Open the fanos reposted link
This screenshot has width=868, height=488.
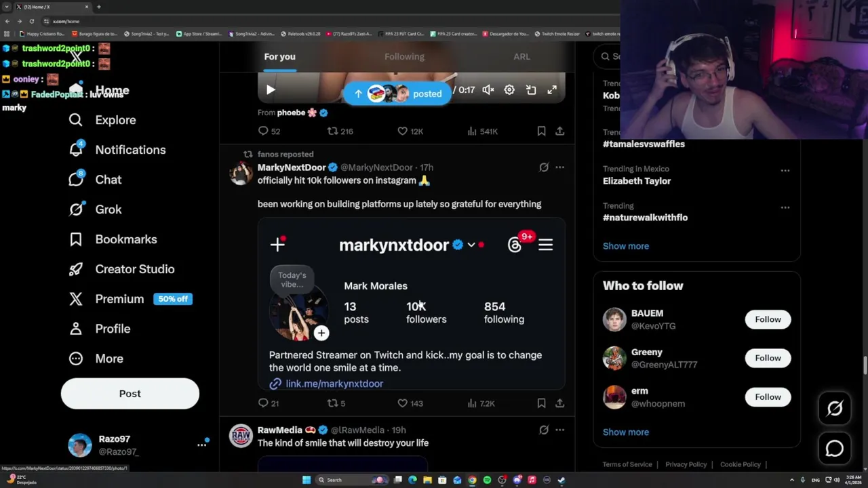point(285,155)
